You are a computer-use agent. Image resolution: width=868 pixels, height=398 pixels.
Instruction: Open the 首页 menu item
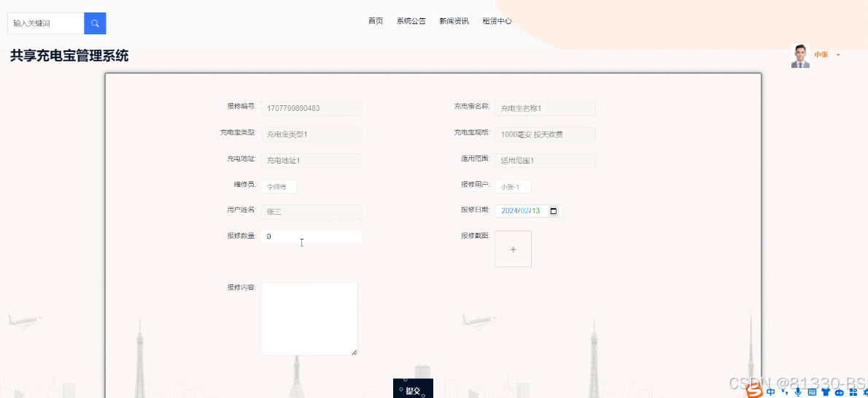tap(376, 21)
